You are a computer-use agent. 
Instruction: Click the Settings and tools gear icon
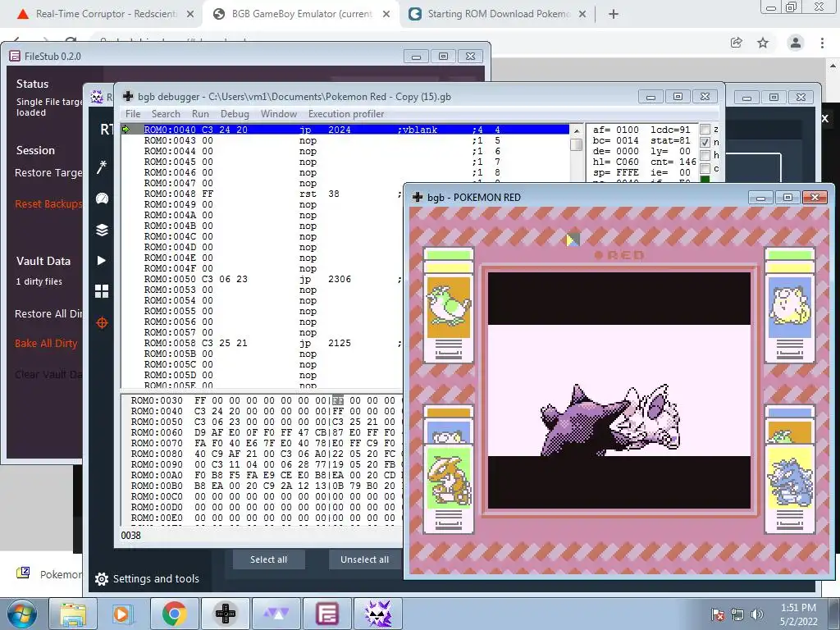tap(101, 578)
